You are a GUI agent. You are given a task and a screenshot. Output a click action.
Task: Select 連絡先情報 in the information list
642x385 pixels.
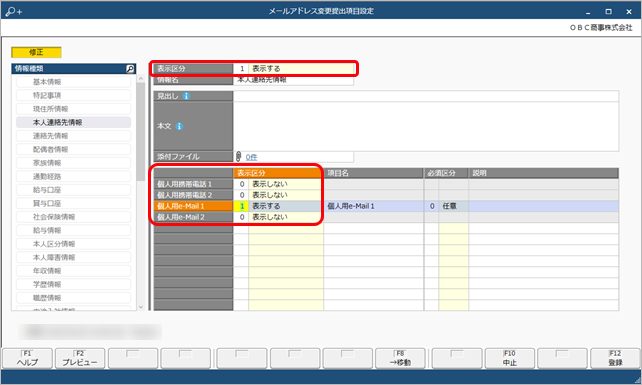[x=74, y=136]
